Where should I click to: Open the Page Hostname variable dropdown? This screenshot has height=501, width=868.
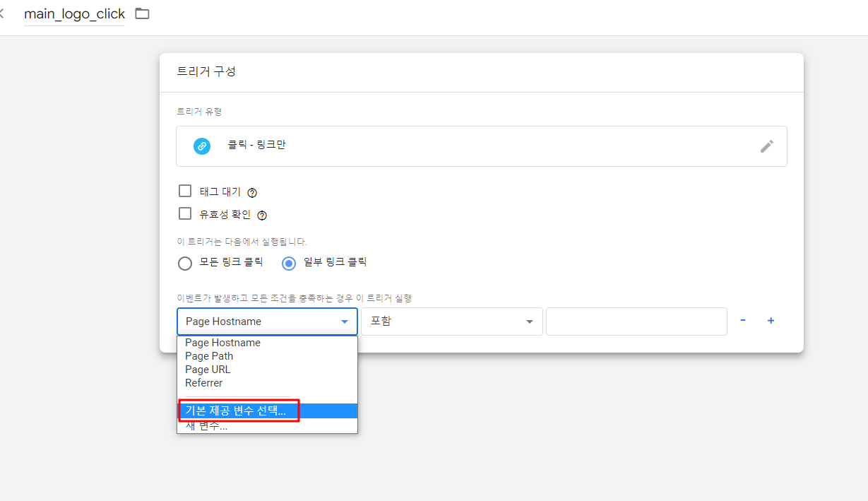[267, 321]
